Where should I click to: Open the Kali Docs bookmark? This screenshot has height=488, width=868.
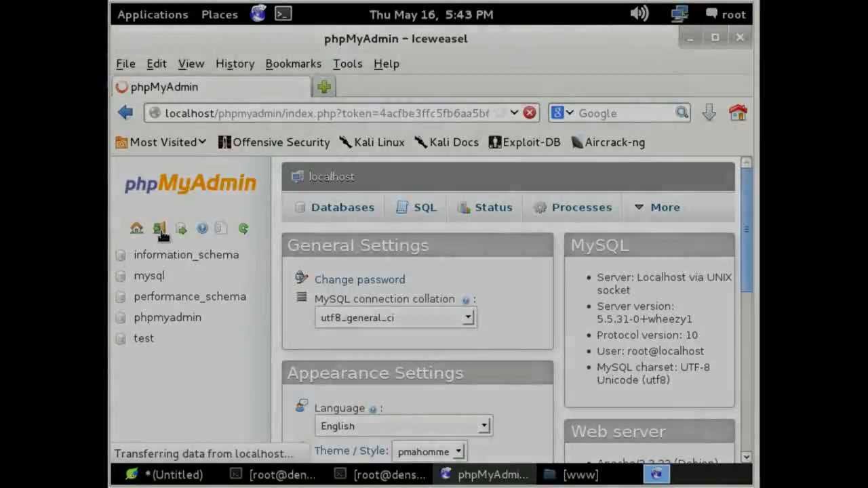pyautogui.click(x=446, y=142)
